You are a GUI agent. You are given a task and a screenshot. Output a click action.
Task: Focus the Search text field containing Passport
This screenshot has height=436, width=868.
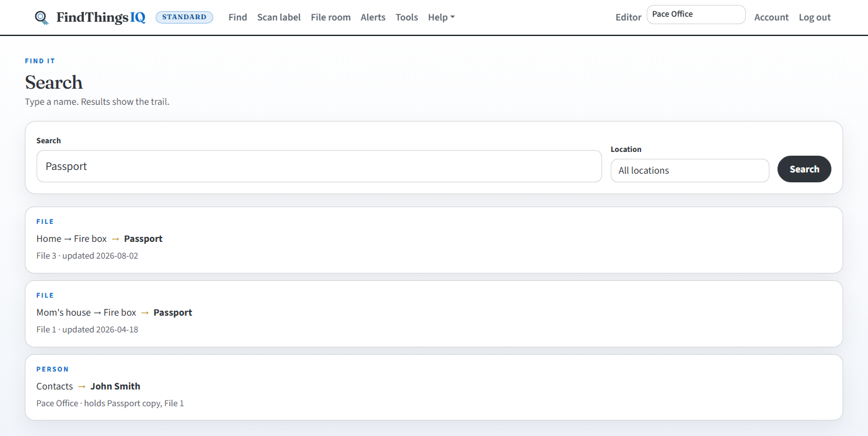[319, 166]
